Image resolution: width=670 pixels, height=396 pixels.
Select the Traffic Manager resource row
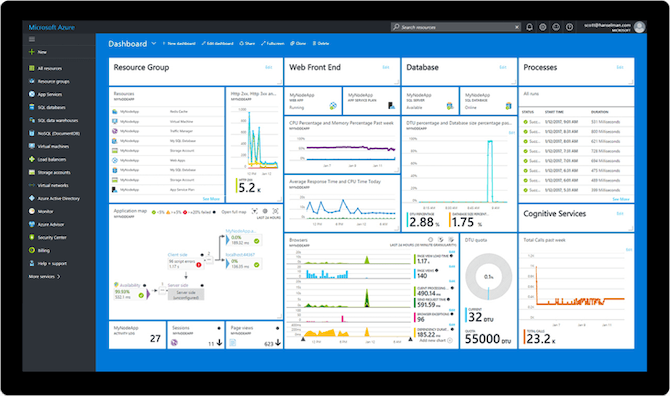click(x=167, y=131)
